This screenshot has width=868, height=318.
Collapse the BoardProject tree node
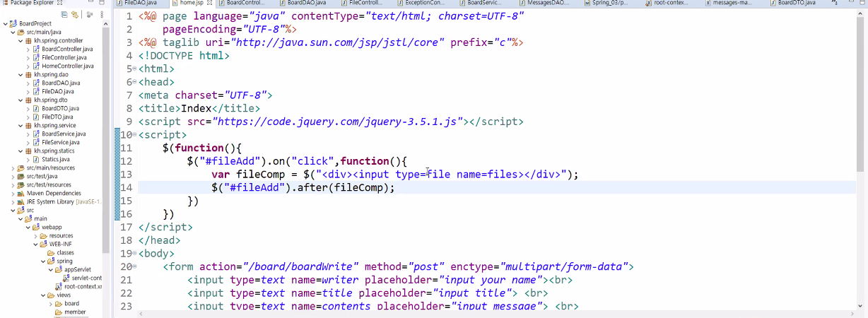[5, 24]
